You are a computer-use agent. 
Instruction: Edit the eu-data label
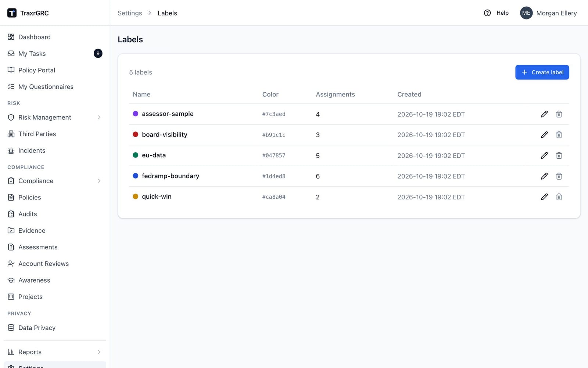[544, 155]
